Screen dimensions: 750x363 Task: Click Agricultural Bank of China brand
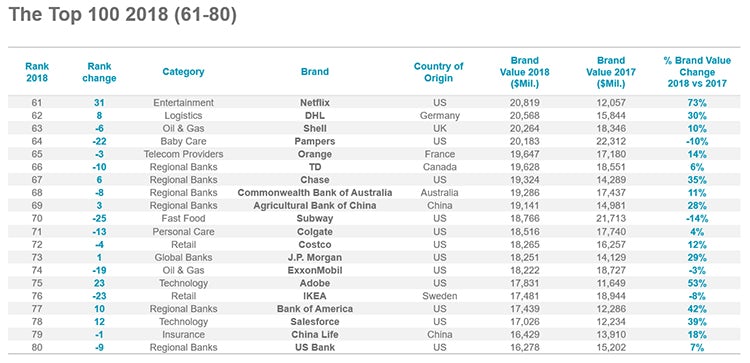[x=315, y=206]
